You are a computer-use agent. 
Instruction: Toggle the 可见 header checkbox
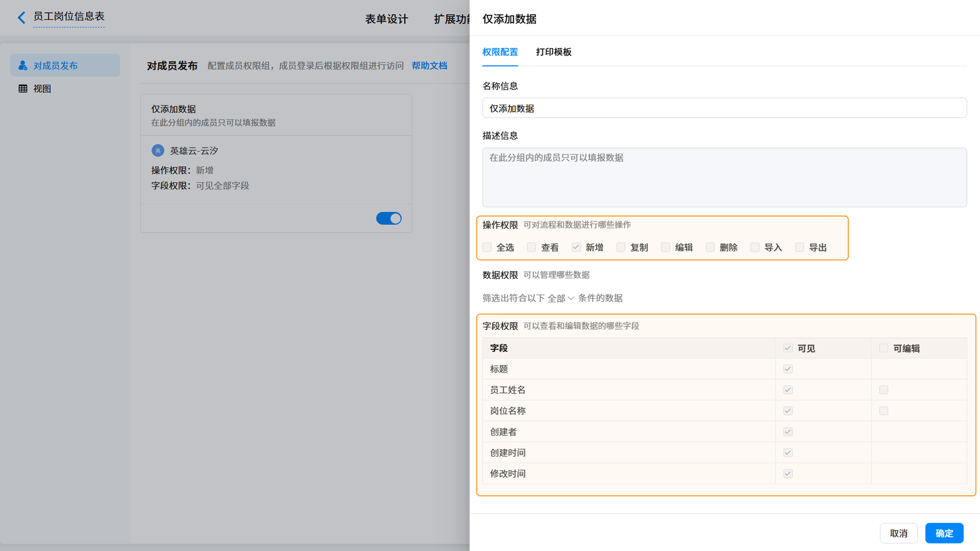788,348
